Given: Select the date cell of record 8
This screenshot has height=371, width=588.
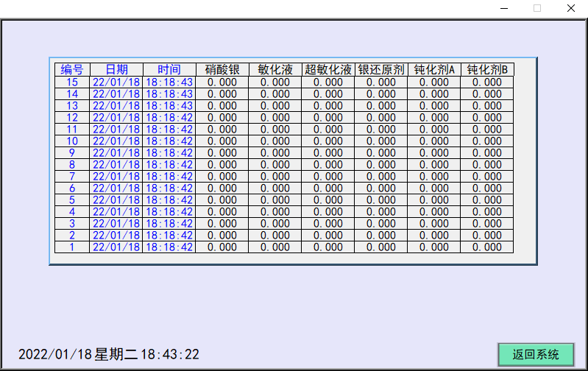Looking at the screenshot, I should (116, 165).
